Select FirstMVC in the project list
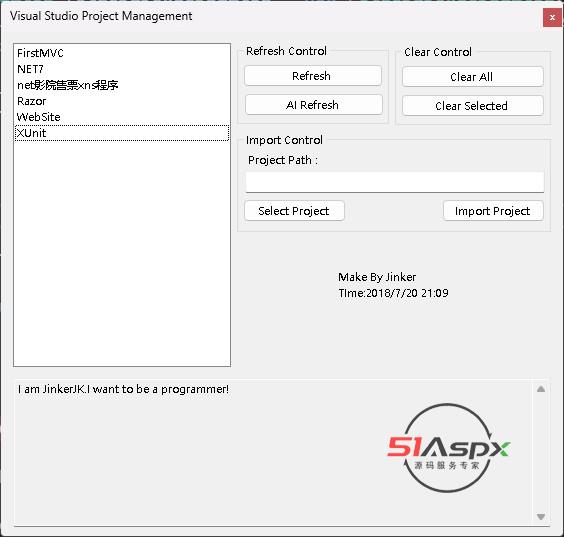The image size is (564, 537). point(122,53)
